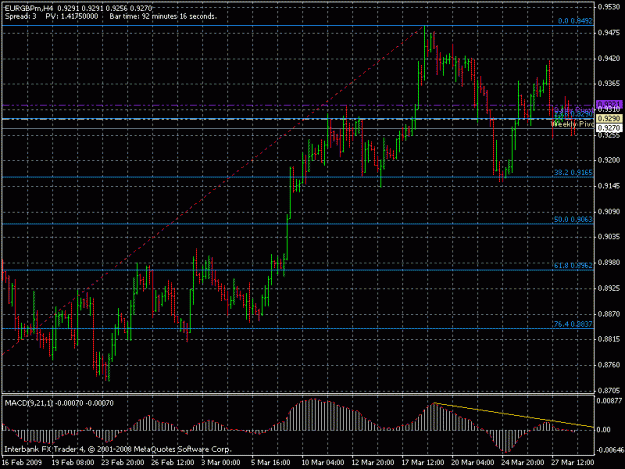Click the yellow 0.9290 price tag
Viewport: 625px width, 469px height.
609,119
